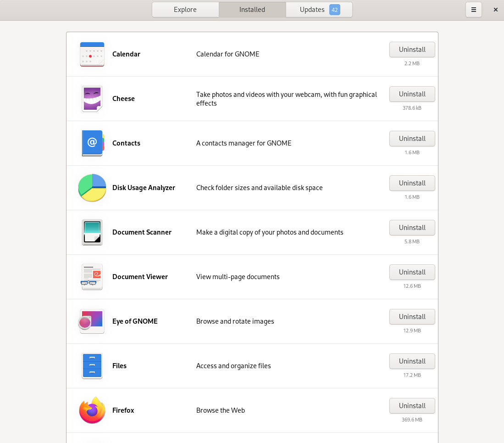Click the Disk Usage Analyzer name
The width and height of the screenshot is (504, 443).
[x=144, y=188]
